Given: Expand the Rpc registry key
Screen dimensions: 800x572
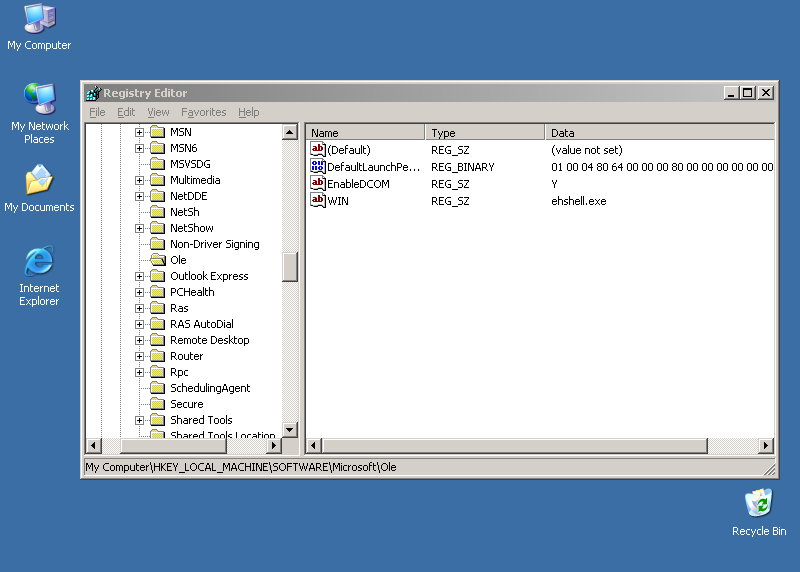Looking at the screenshot, I should (x=139, y=372).
